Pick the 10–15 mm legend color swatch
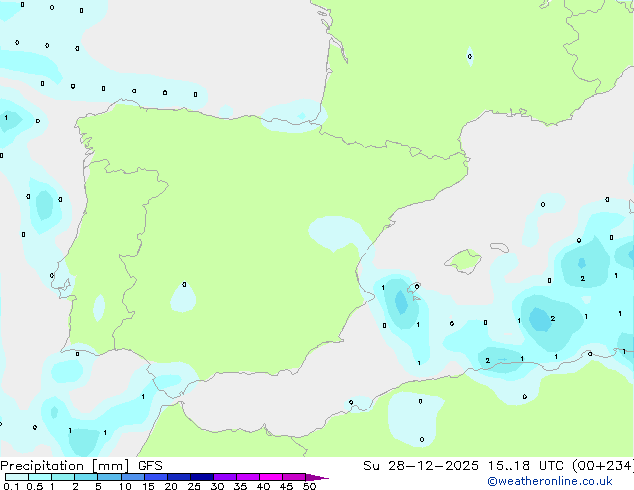634x490 pixels. pos(133,477)
